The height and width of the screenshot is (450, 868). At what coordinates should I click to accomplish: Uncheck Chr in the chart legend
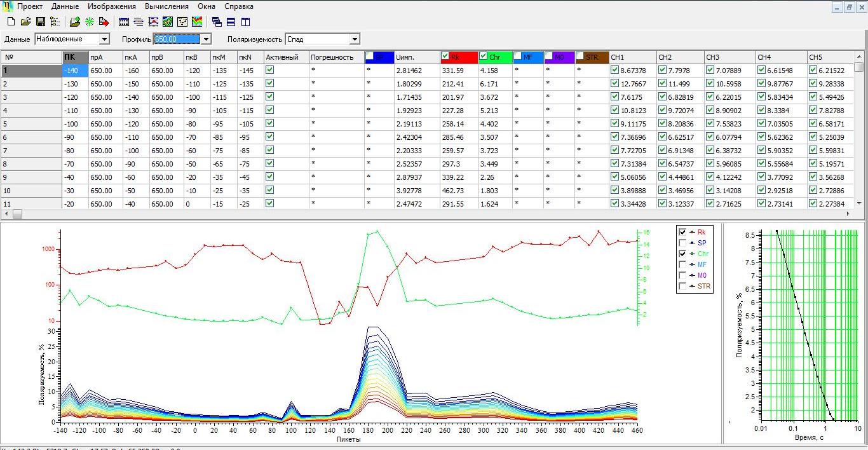(x=682, y=254)
